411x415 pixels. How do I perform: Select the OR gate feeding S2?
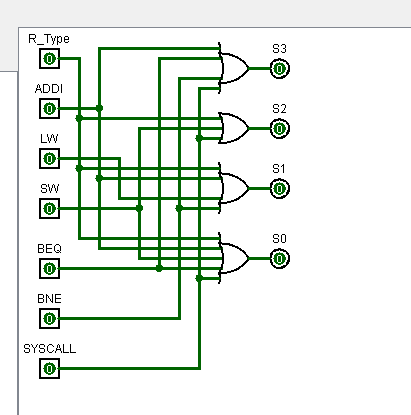(x=233, y=128)
